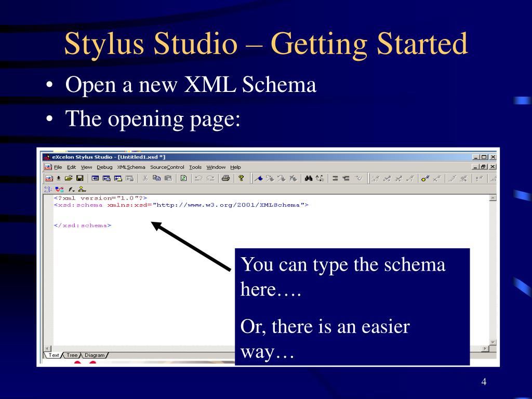The image size is (532, 399).
Task: Toggle bookmark with the blue flag icon
Action: coord(259,178)
